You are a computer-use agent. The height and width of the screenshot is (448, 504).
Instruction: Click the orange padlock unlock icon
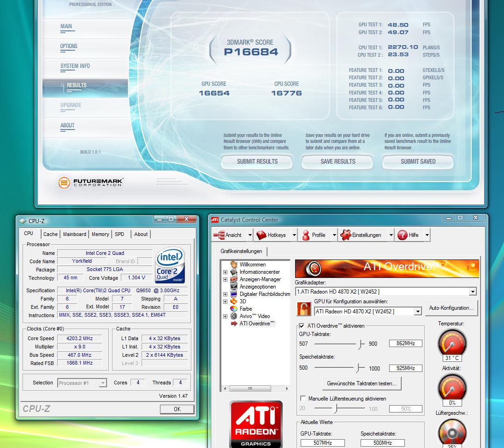(304, 309)
